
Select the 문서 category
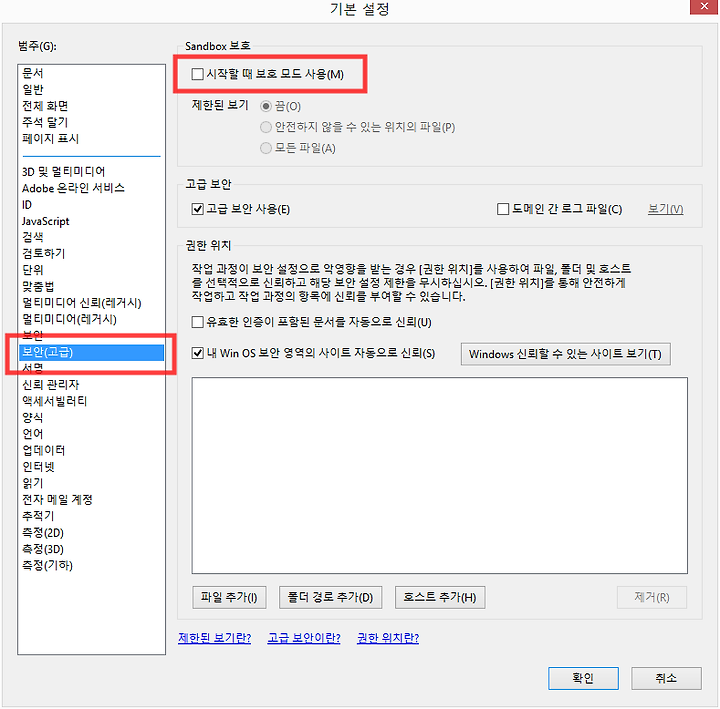91,73
